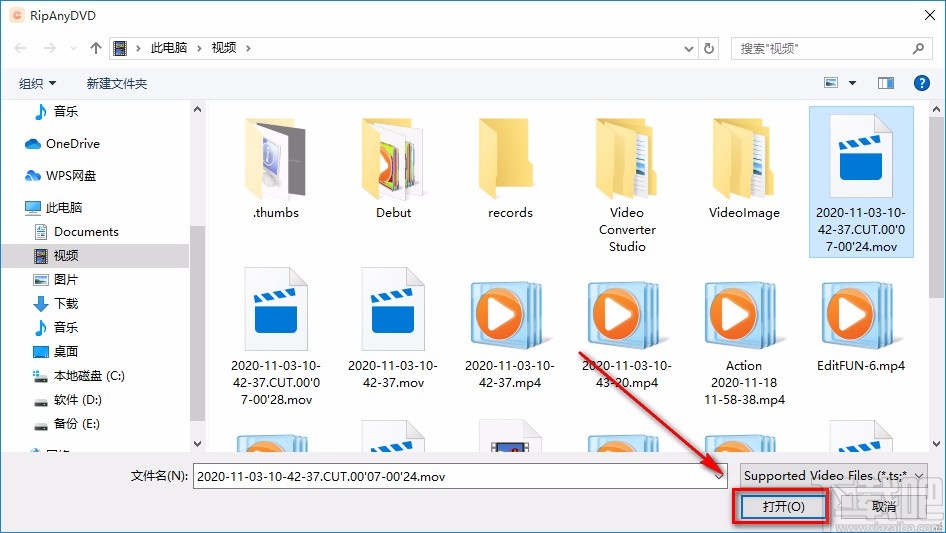Select 桌面 in the navigation pane

[56, 351]
